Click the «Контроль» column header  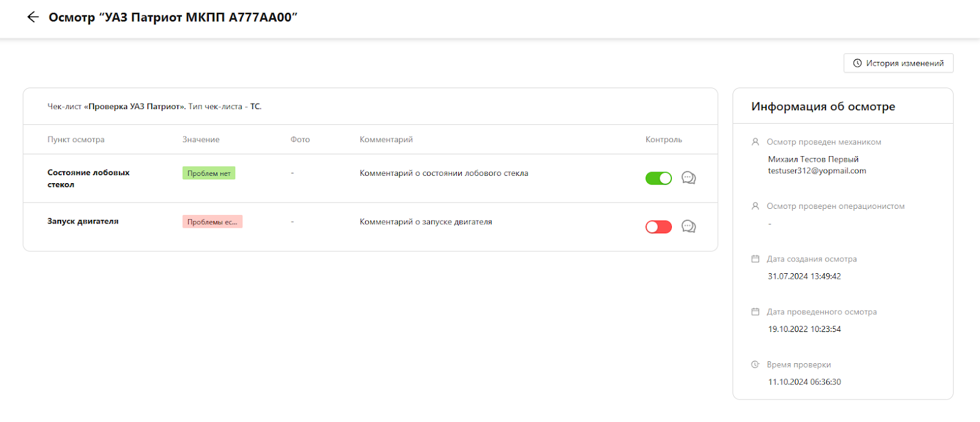point(663,140)
